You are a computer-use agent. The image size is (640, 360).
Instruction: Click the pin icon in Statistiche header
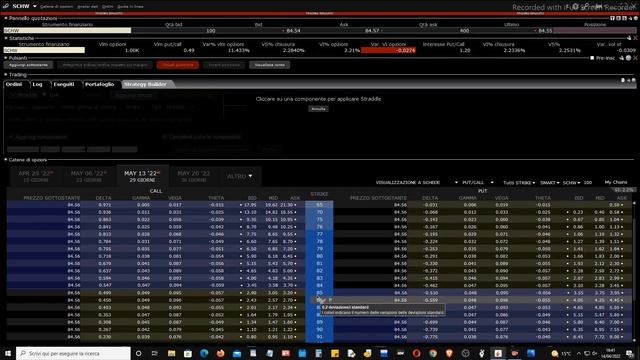tap(629, 38)
